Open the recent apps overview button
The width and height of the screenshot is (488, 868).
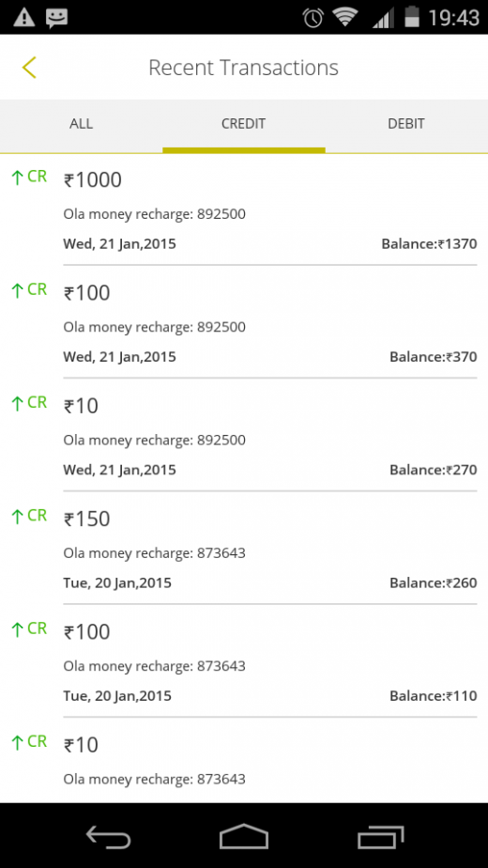coord(380,836)
